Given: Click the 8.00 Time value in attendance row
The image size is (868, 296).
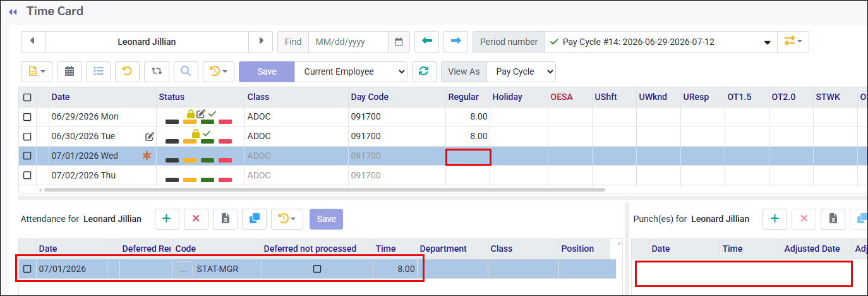Looking at the screenshot, I should click(x=406, y=269).
